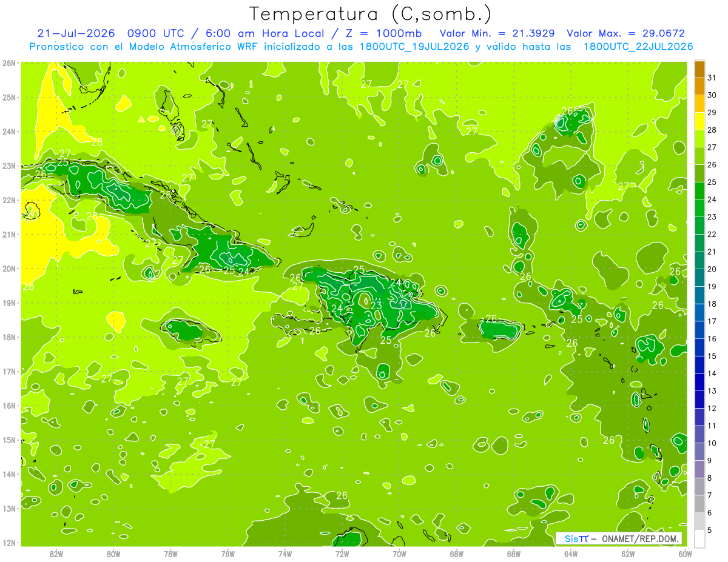
Task: Pick the teal swatch between 19 and 20
Action: pos(699,278)
